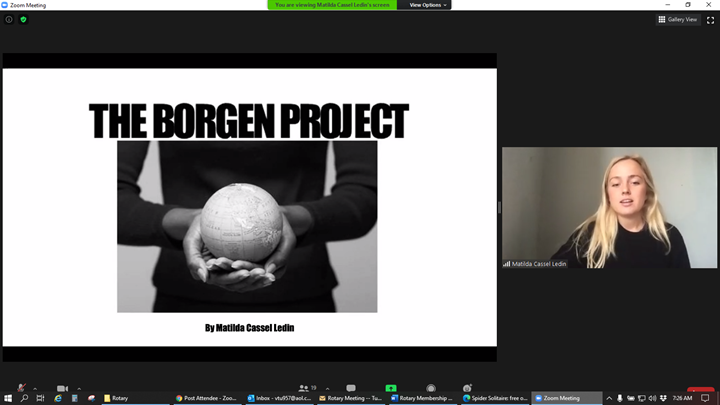Open the meeting information icon
Viewport: 720px width, 405px height.
(9, 19)
